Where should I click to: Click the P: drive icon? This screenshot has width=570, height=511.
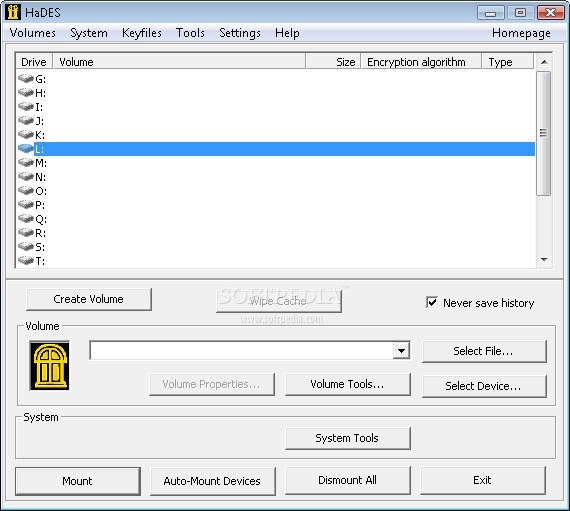click(x=26, y=204)
